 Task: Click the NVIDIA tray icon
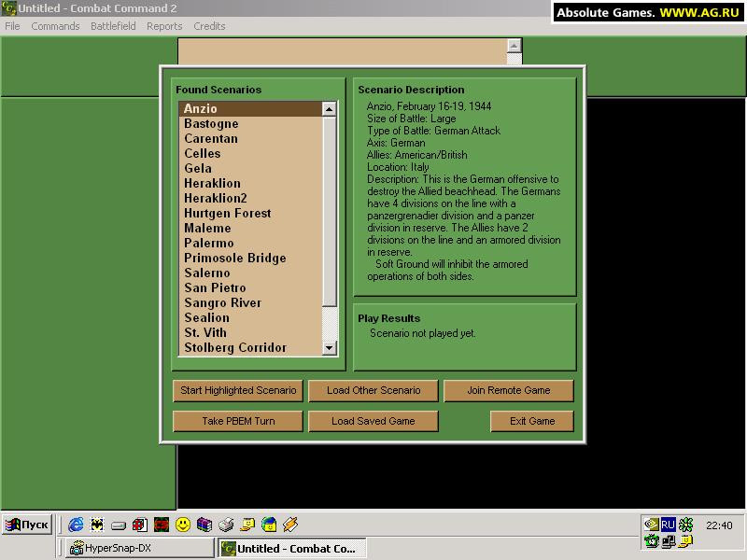point(651,525)
